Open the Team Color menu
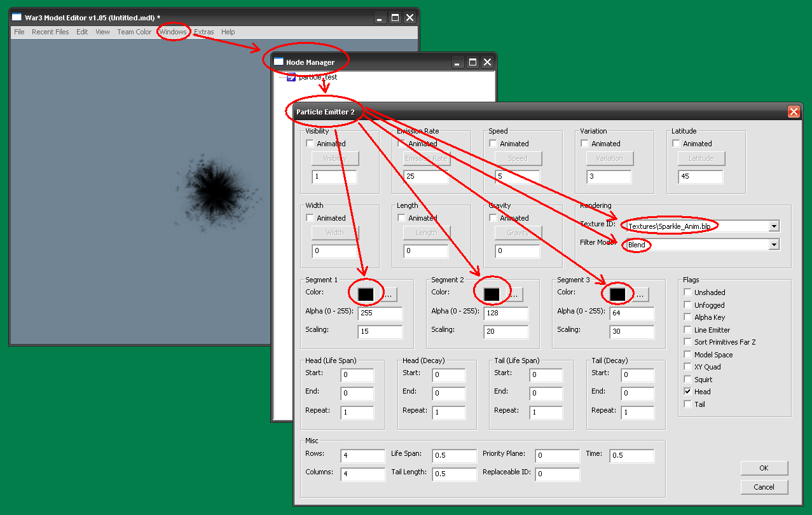This screenshot has height=515, width=812. pyautogui.click(x=134, y=32)
